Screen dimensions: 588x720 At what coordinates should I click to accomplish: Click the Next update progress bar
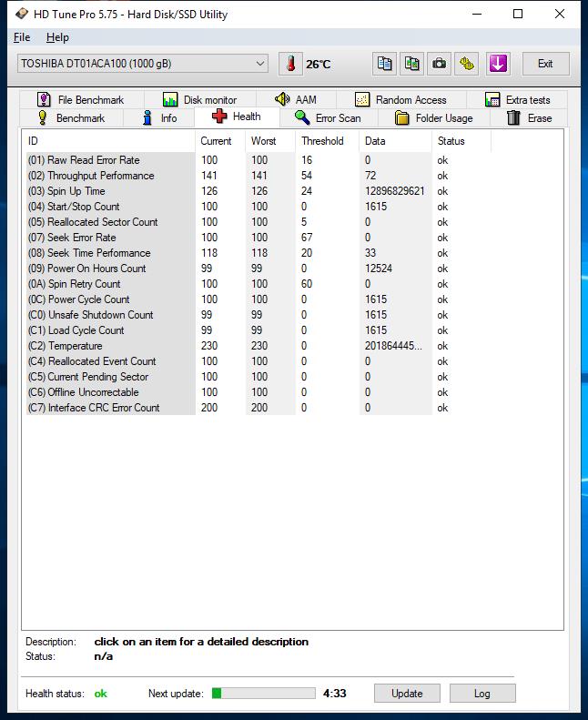click(x=263, y=693)
